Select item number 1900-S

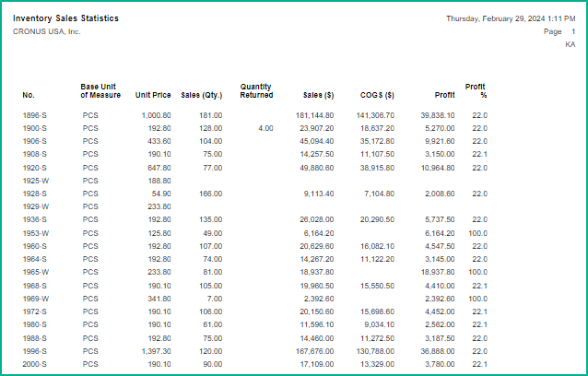point(34,129)
